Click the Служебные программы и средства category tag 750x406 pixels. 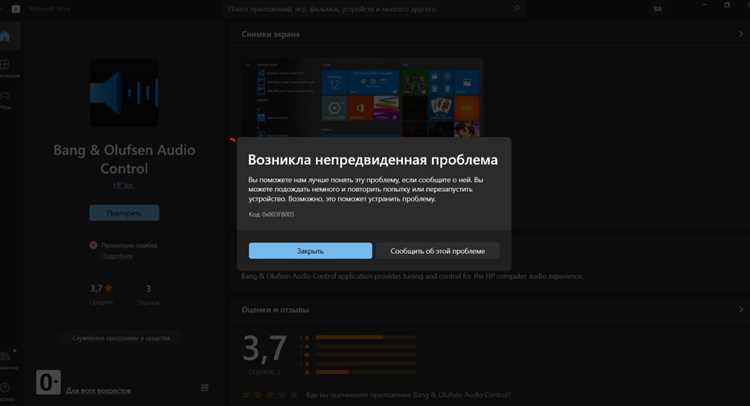pyautogui.click(x=121, y=338)
